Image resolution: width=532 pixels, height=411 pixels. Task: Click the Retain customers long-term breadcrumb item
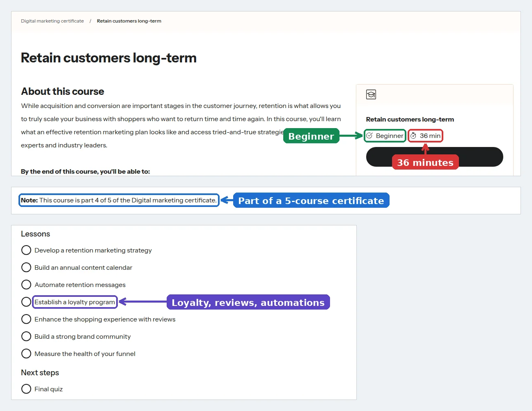click(129, 21)
